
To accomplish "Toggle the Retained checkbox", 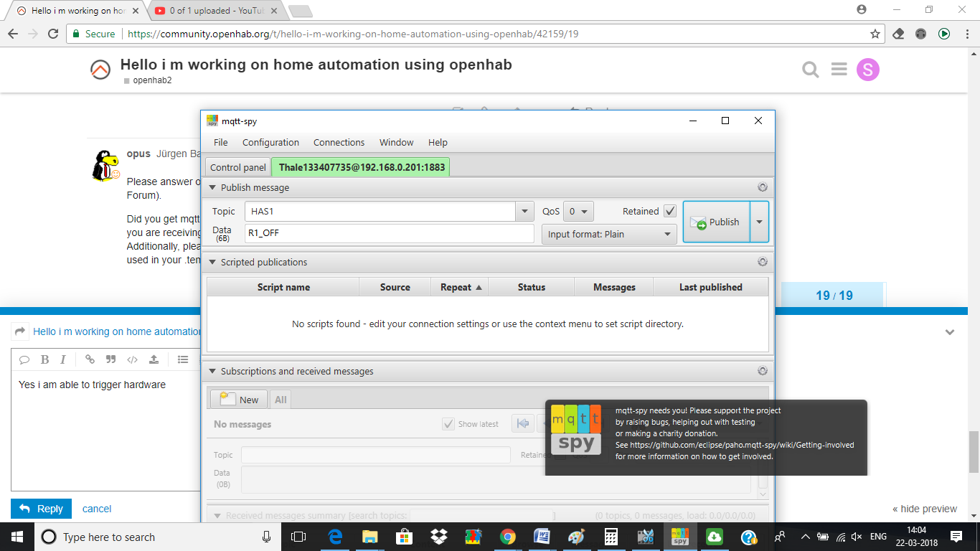I will click(x=670, y=211).
